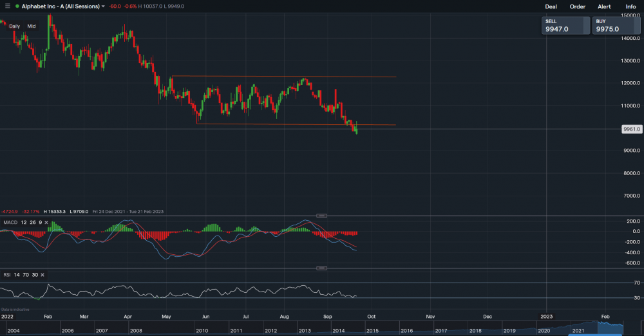Expand the Alphabet Inc instrument dropdown arrow

[x=103, y=6]
